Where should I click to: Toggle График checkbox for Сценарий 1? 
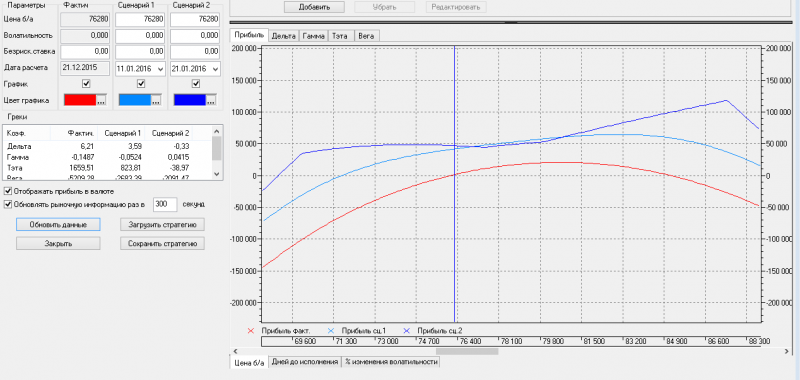click(x=141, y=84)
